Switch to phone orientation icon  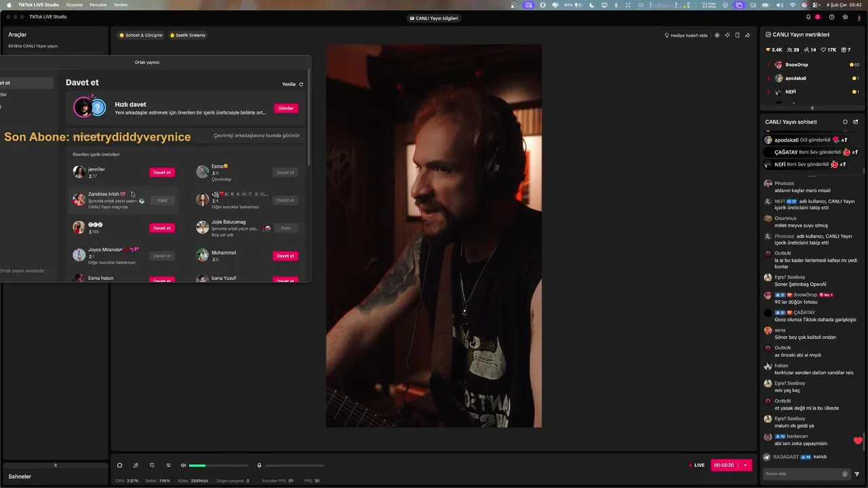coord(737,35)
